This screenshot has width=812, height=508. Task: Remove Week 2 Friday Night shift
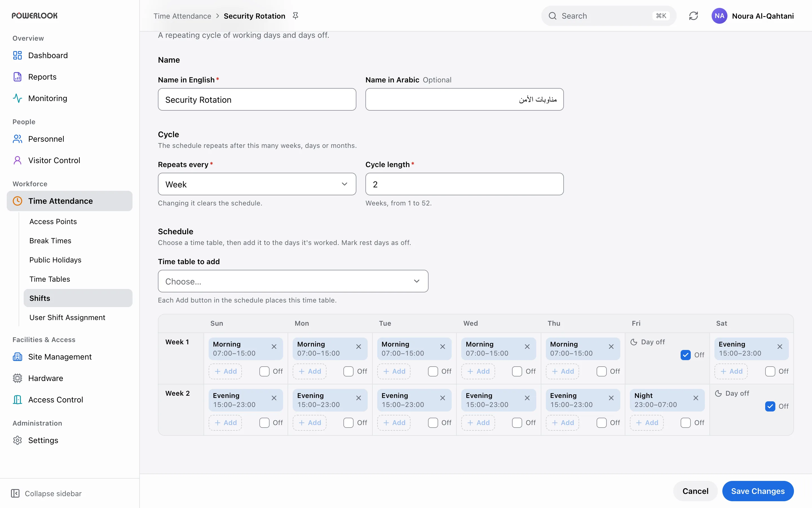click(x=696, y=398)
